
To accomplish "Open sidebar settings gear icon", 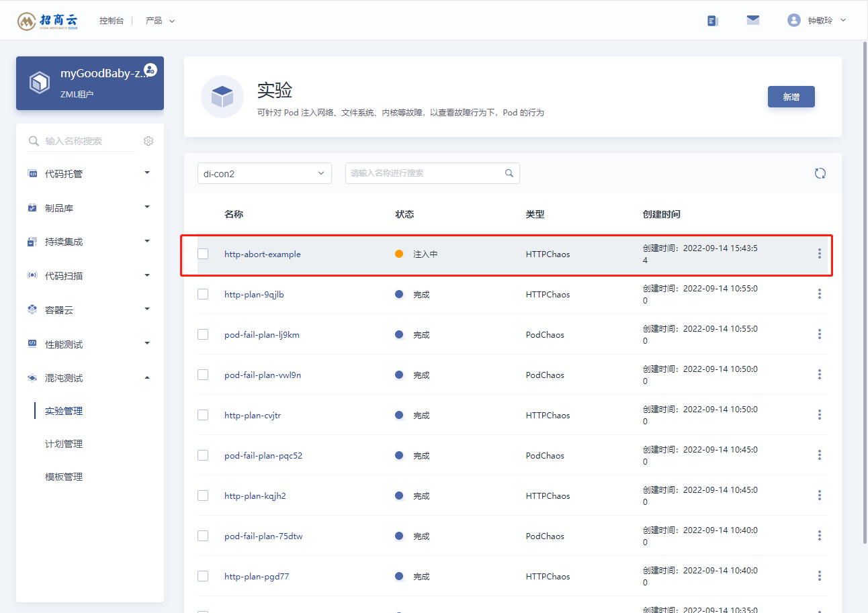I will click(x=148, y=141).
